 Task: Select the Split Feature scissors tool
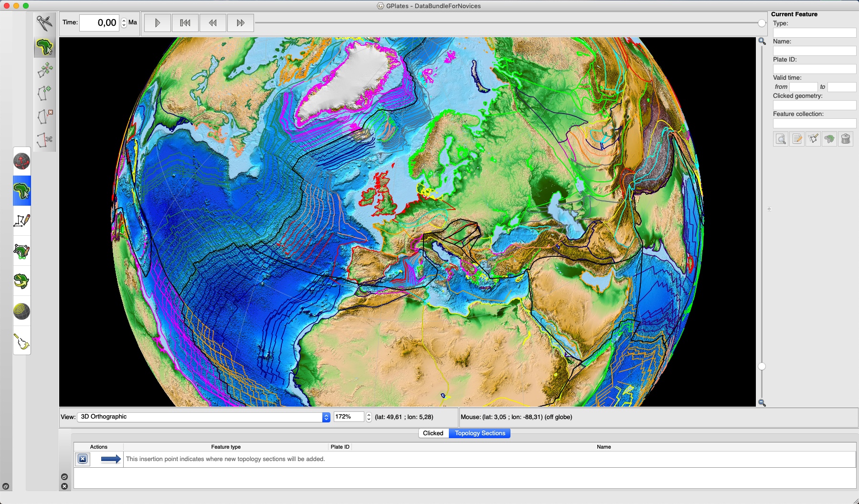[x=44, y=140]
